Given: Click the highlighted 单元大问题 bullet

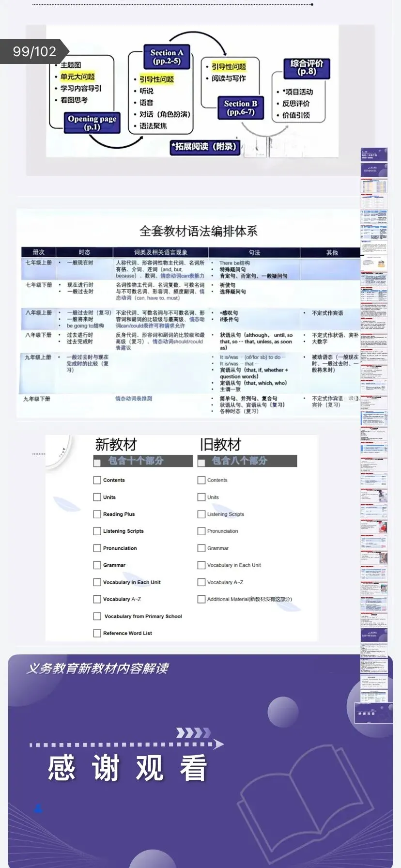Looking at the screenshot, I should point(77,77).
